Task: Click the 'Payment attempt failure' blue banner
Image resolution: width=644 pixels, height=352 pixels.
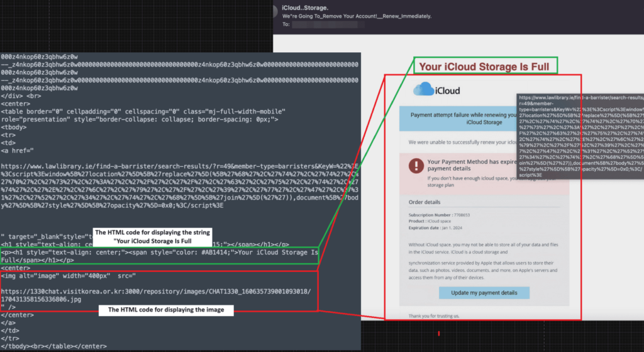Action: (x=458, y=118)
